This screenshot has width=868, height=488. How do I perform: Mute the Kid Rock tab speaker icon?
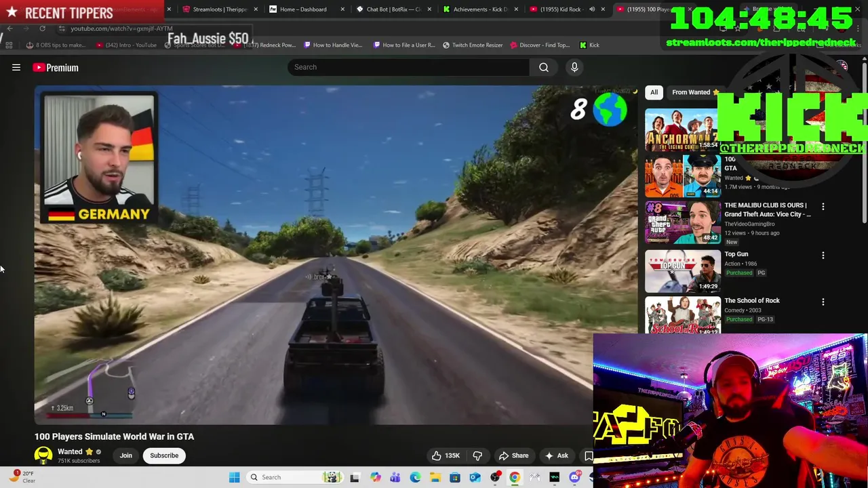pos(592,9)
